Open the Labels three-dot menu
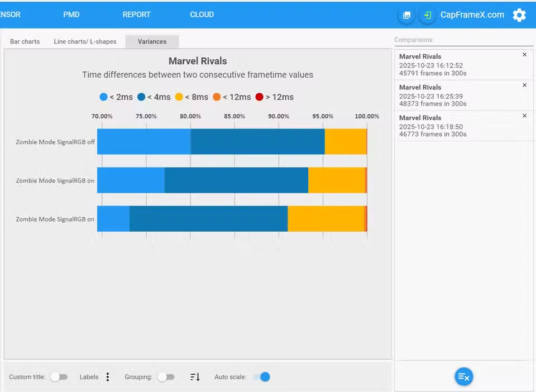The width and height of the screenshot is (536, 392). click(108, 377)
